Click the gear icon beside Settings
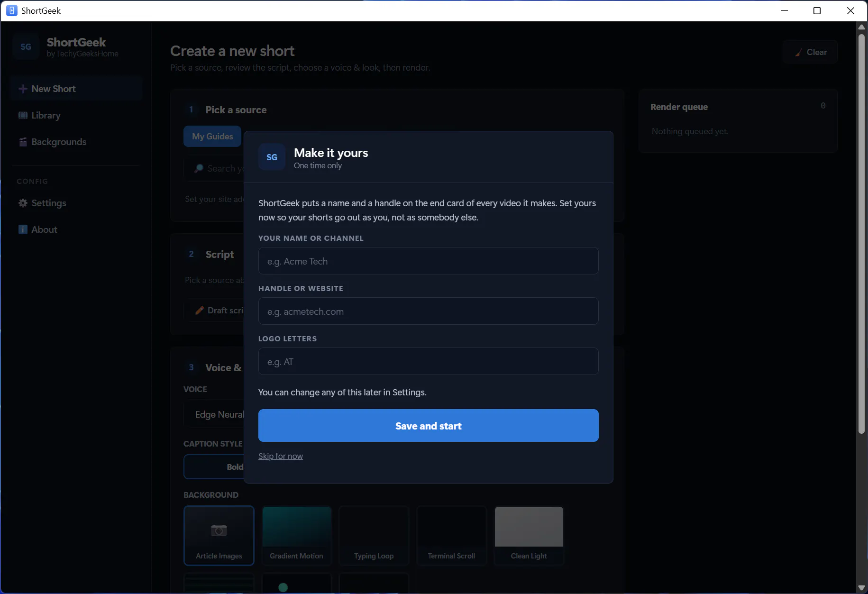Image resolution: width=868 pixels, height=594 pixels. point(23,203)
